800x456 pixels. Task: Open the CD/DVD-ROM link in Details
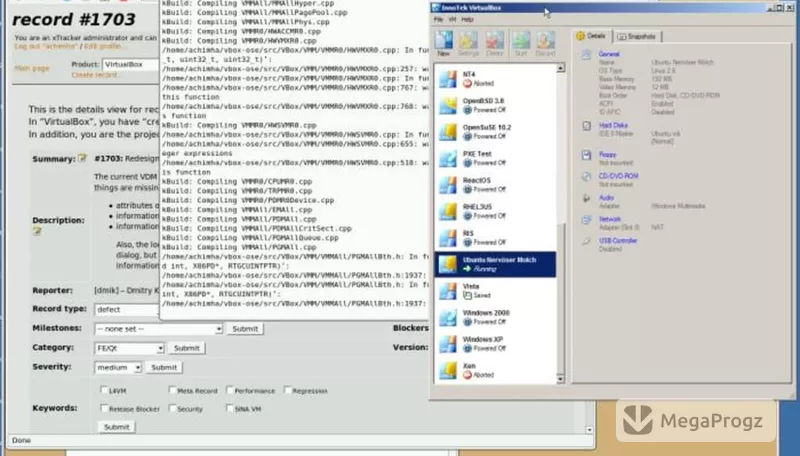(618, 176)
